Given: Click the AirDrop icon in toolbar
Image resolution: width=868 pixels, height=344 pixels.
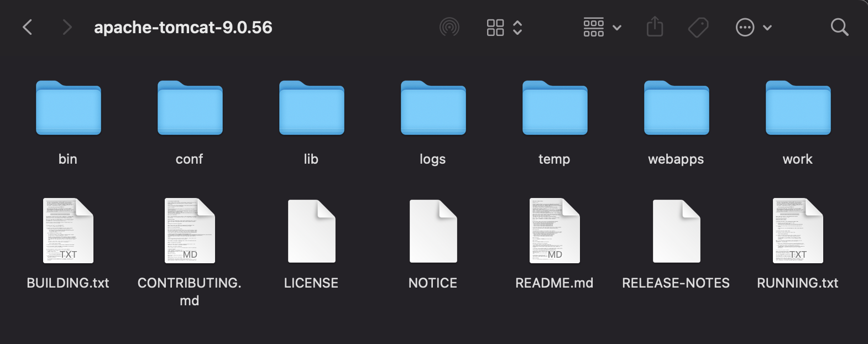Looking at the screenshot, I should [x=449, y=27].
